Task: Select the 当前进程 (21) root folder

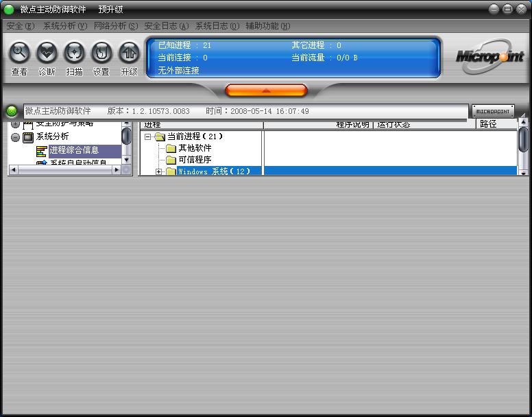Action: click(195, 136)
